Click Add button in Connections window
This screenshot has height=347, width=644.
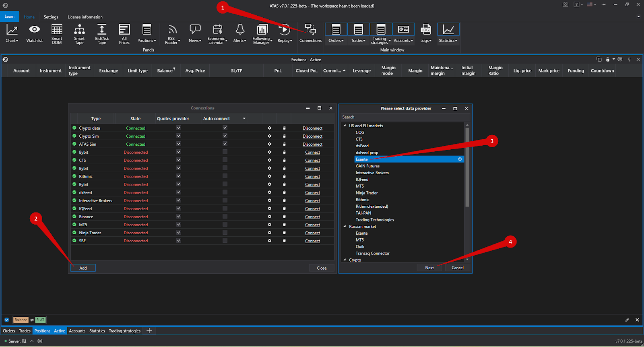point(83,268)
